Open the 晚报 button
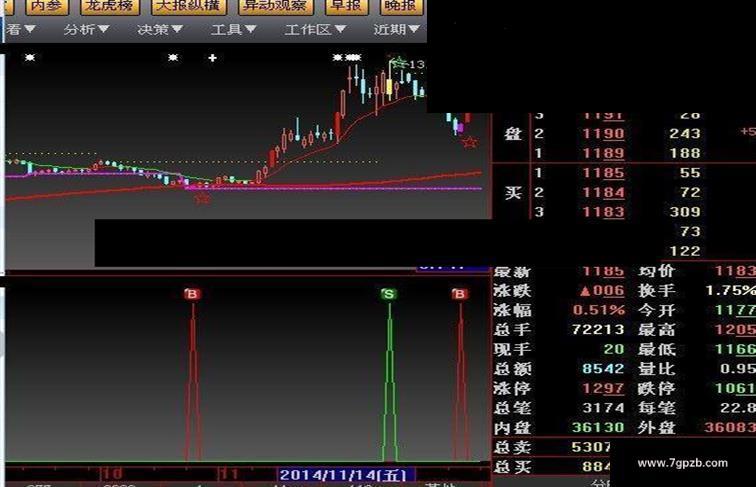The width and height of the screenshot is (756, 487). pos(401,5)
